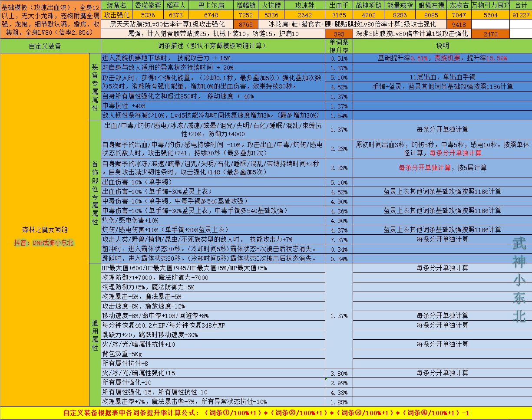
Task: Select the 4.33% boost rate cell
Action: (x=339, y=392)
